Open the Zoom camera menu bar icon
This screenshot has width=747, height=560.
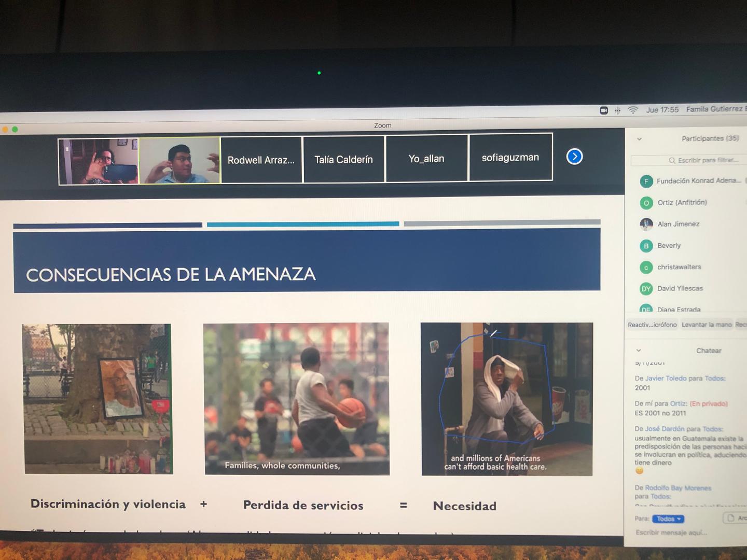604,110
